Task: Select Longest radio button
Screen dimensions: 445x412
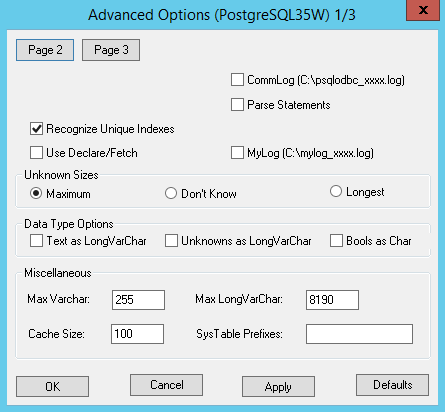Action: (336, 191)
